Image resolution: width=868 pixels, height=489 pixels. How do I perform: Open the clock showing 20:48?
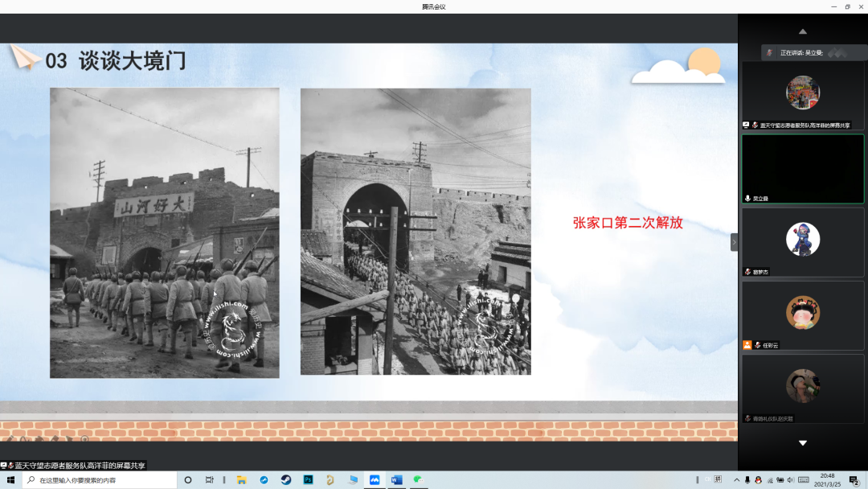tap(827, 480)
